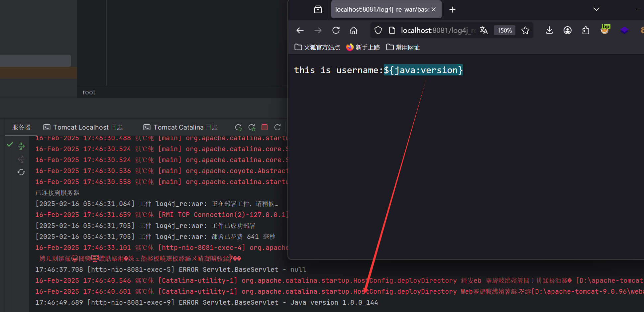Screen dimensions: 644x312
Task: Open the extensions puzzle icon
Action: (586, 31)
